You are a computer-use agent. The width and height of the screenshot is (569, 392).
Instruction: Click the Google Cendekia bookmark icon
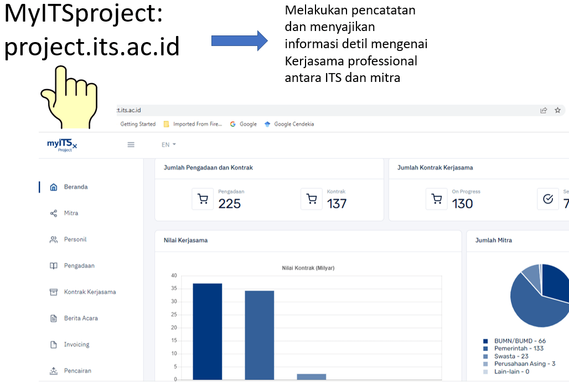[267, 124]
